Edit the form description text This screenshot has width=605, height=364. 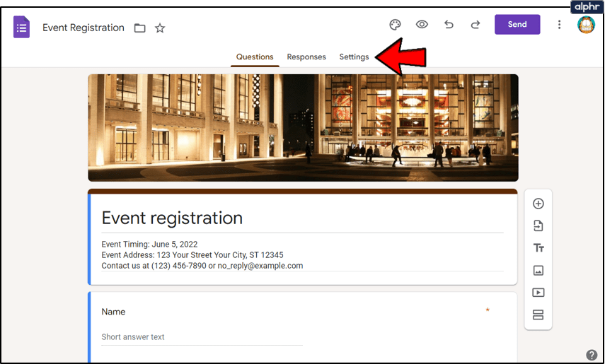pos(202,255)
